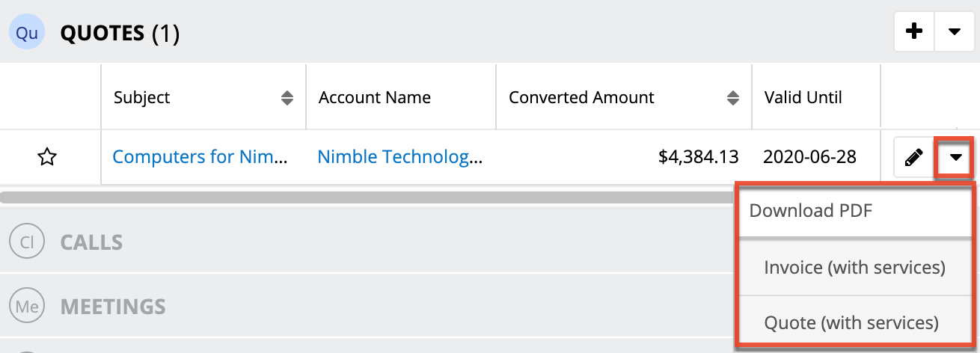The width and height of the screenshot is (980, 353).
Task: Select Download PDF menu entry
Action: pos(811,211)
